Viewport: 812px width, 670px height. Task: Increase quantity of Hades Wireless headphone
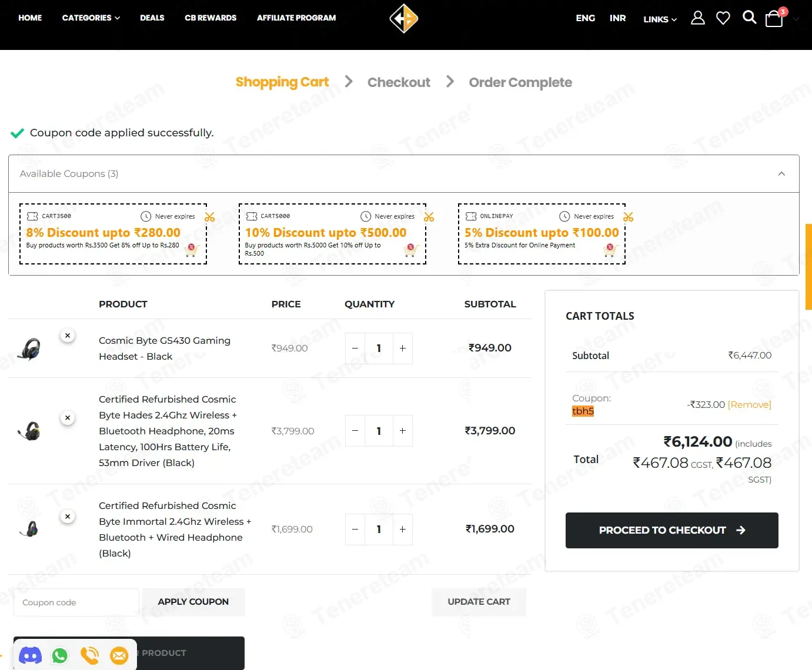point(403,431)
